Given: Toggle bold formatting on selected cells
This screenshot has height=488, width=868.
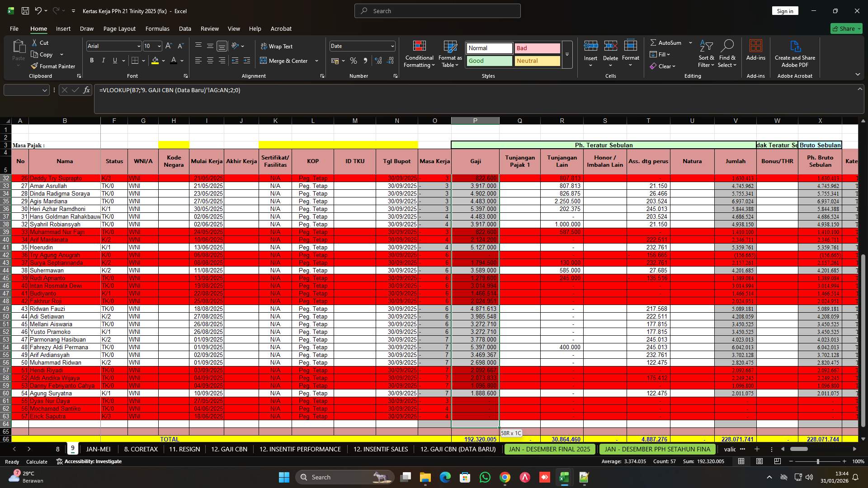Looking at the screenshot, I should point(92,60).
